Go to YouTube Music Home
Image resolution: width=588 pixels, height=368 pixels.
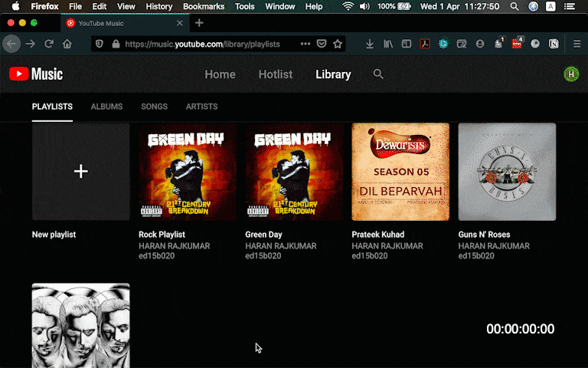220,74
